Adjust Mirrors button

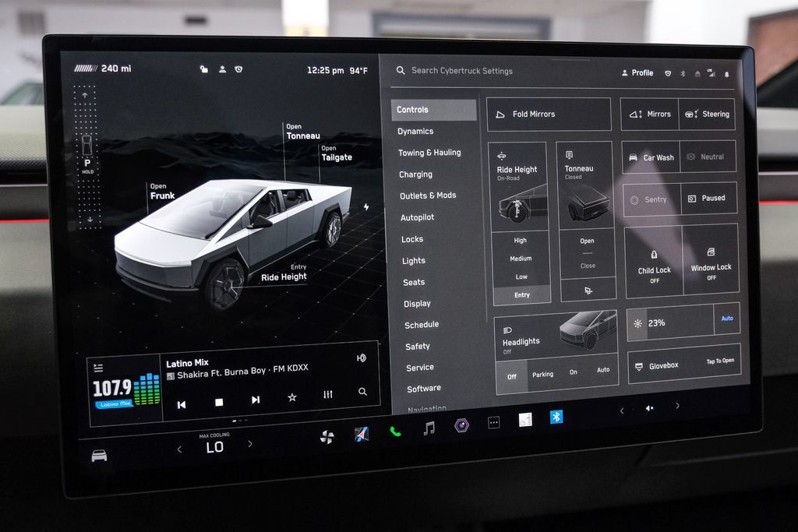click(x=649, y=115)
